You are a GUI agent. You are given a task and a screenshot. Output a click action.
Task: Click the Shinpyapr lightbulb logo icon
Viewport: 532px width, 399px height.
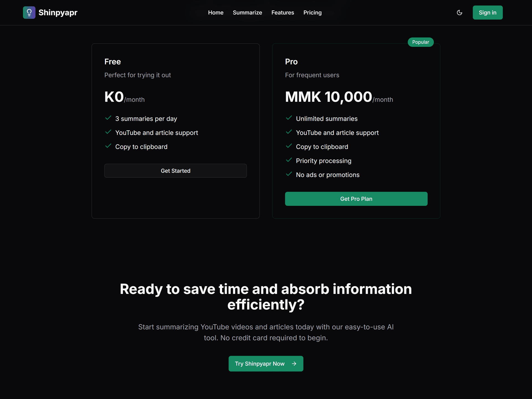coord(29,12)
